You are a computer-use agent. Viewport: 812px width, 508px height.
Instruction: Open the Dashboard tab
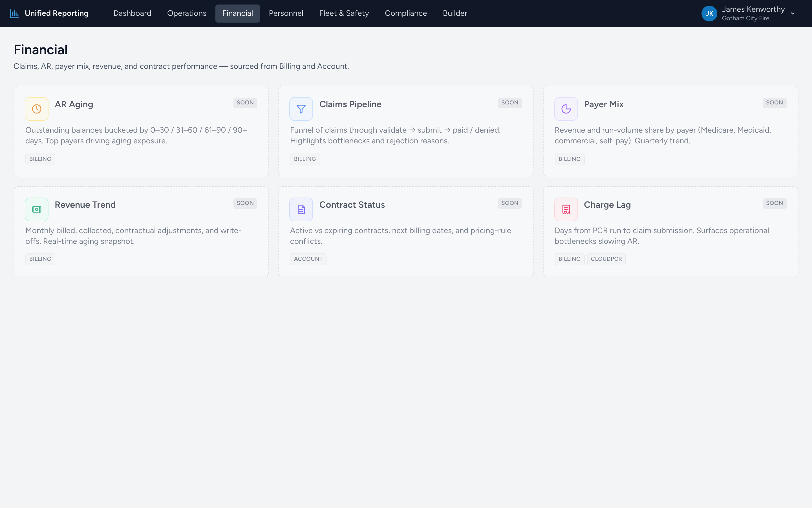point(132,14)
